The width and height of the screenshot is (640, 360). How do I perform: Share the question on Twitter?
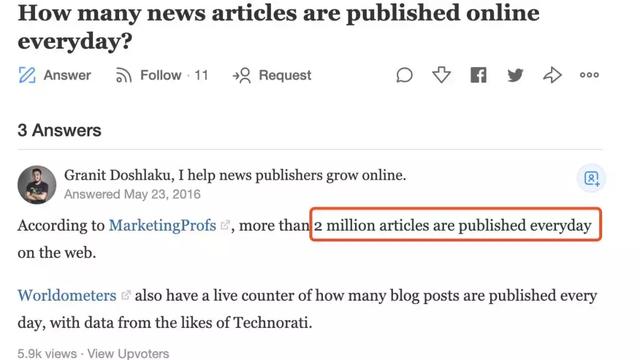click(x=515, y=75)
